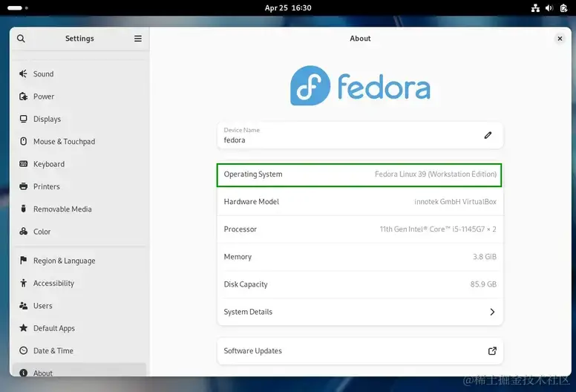Open search in Settings sidebar
Screen dimensions: 576x392
click(x=21, y=39)
